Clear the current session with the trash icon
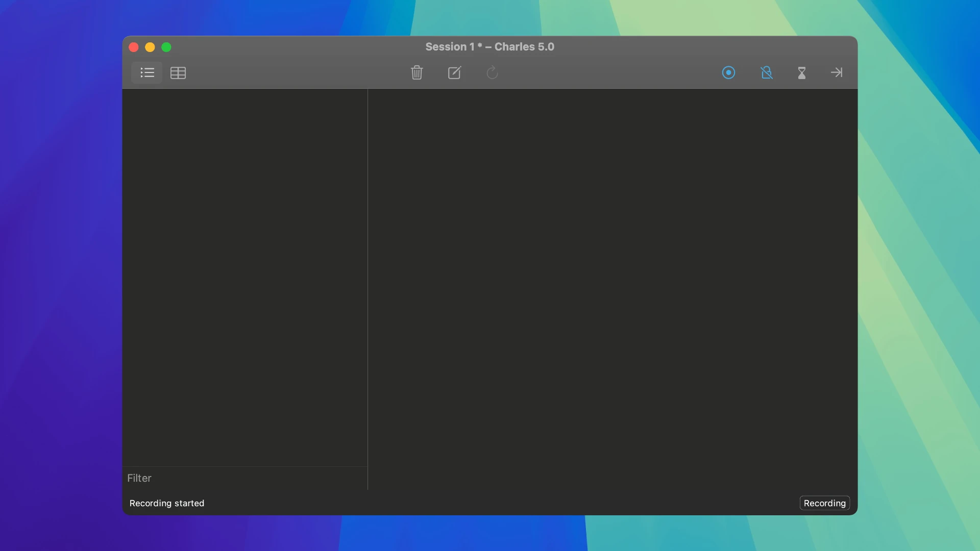The width and height of the screenshot is (980, 551). pos(417,72)
